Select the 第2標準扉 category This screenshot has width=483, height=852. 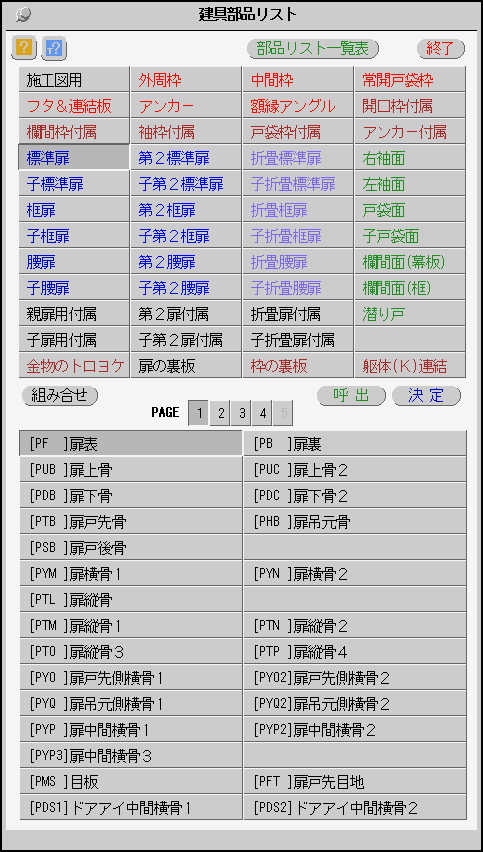186,159
